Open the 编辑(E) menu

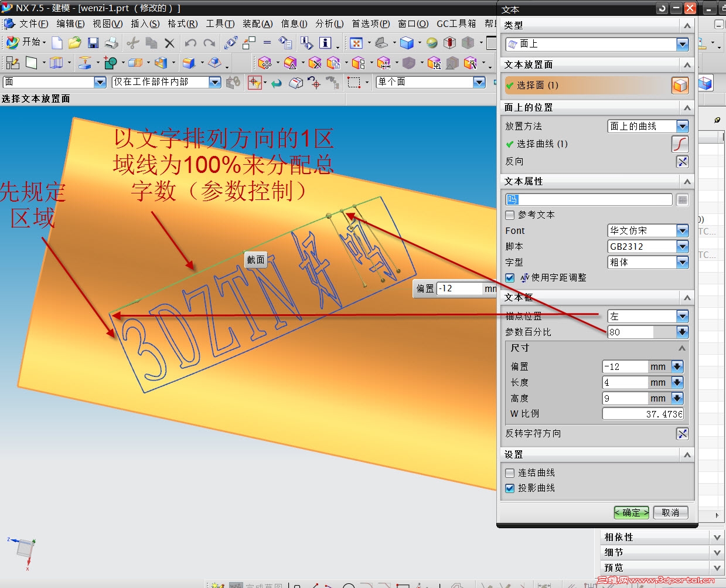70,23
